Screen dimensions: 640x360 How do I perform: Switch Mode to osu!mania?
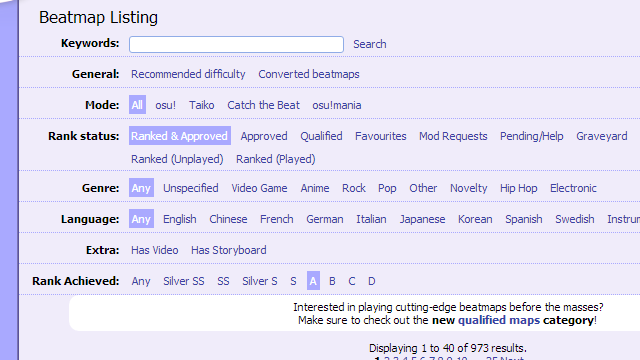coord(337,105)
